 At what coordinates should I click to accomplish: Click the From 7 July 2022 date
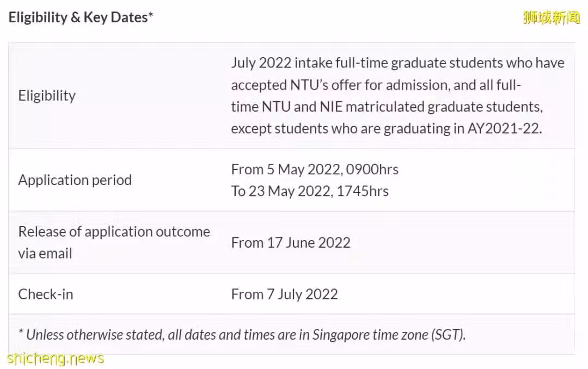pyautogui.click(x=284, y=294)
